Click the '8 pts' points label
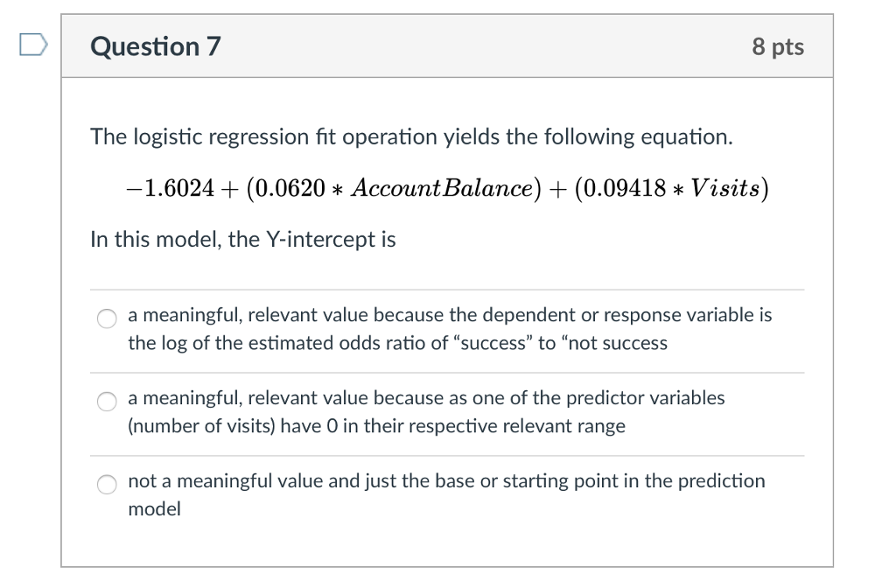The height and width of the screenshot is (588, 896). pyautogui.click(x=780, y=46)
